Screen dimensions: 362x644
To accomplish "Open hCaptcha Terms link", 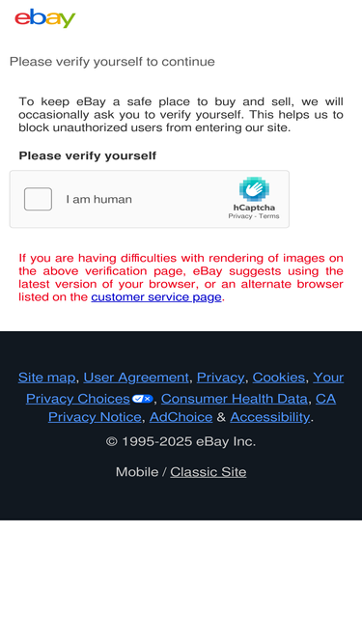I will click(x=268, y=216).
